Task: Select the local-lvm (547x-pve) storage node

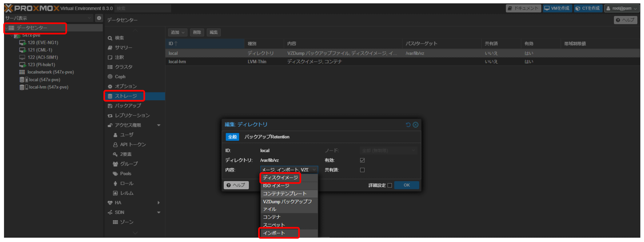Action: pyautogui.click(x=49, y=87)
